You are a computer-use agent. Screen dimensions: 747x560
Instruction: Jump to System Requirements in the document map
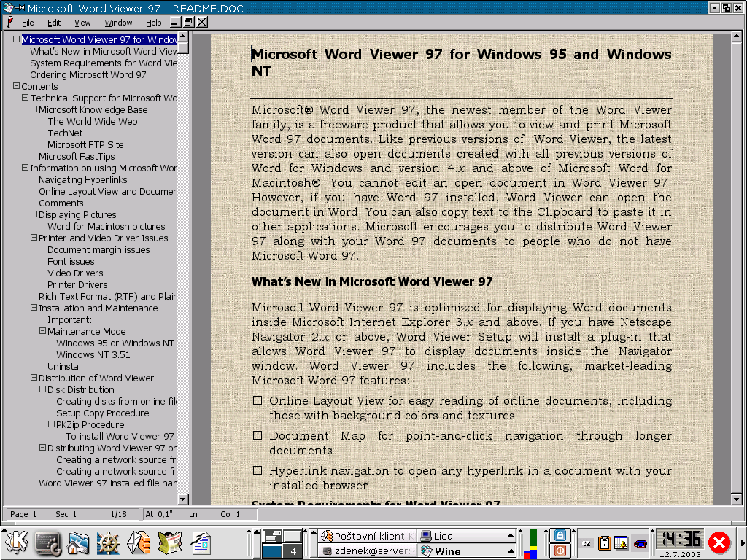click(104, 63)
